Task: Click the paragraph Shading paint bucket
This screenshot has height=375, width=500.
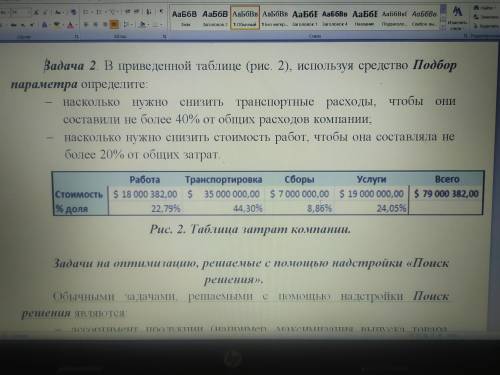Action: click(142, 24)
